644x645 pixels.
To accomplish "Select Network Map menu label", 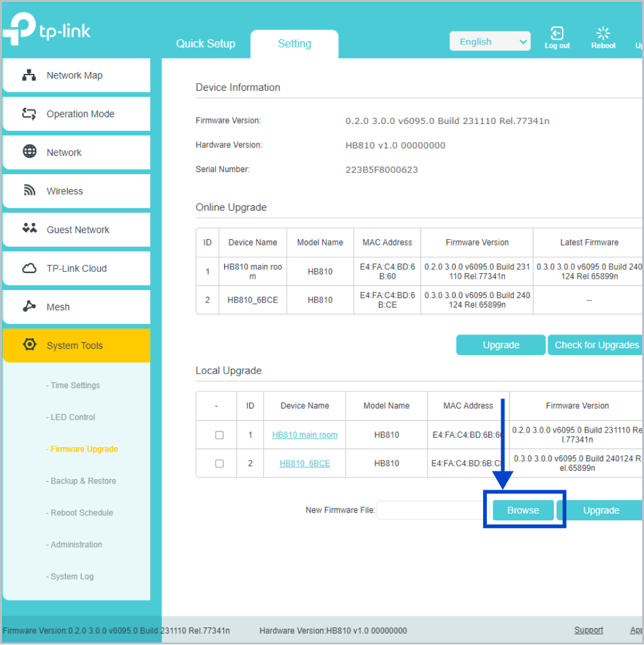I will [74, 75].
